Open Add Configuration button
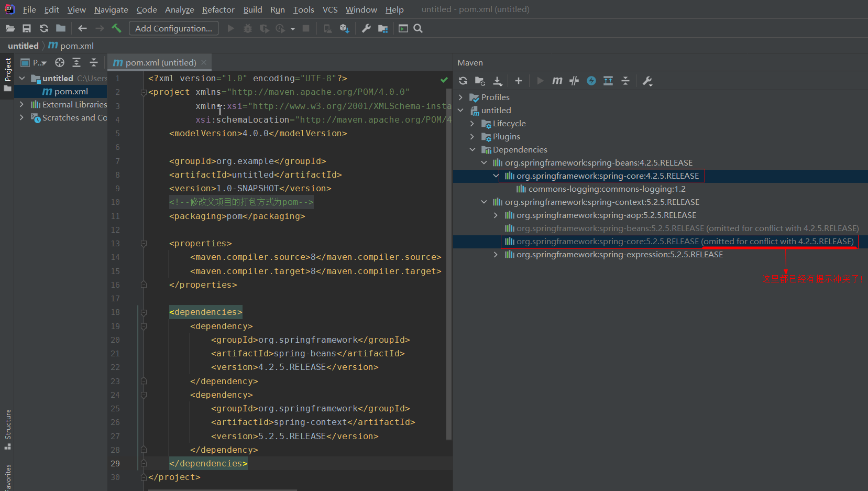This screenshot has height=491, width=868. click(174, 28)
